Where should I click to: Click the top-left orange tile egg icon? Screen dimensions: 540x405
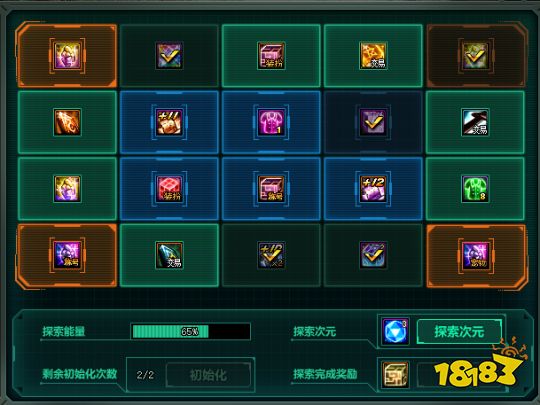click(67, 56)
